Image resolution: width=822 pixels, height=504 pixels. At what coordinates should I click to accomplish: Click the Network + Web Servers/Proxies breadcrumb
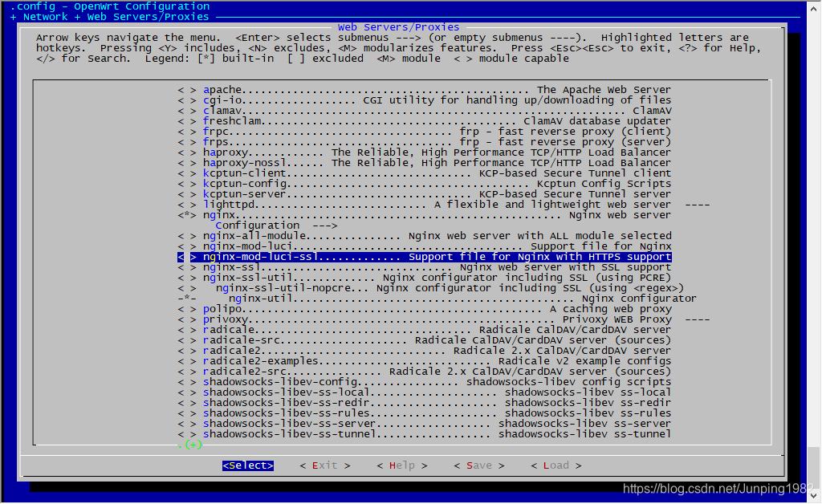tap(109, 17)
